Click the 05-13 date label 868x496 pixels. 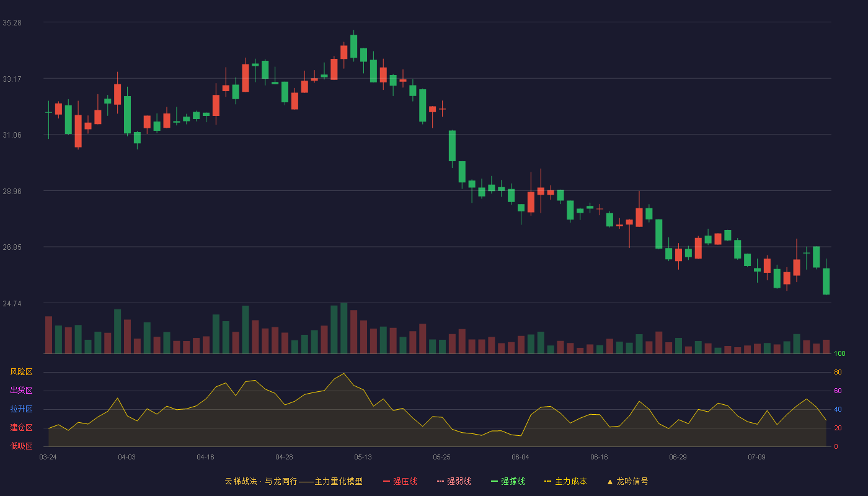tap(363, 457)
